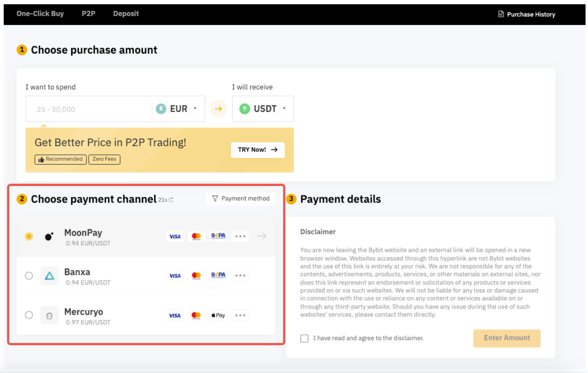Open the EUR currency dropdown

(x=176, y=109)
